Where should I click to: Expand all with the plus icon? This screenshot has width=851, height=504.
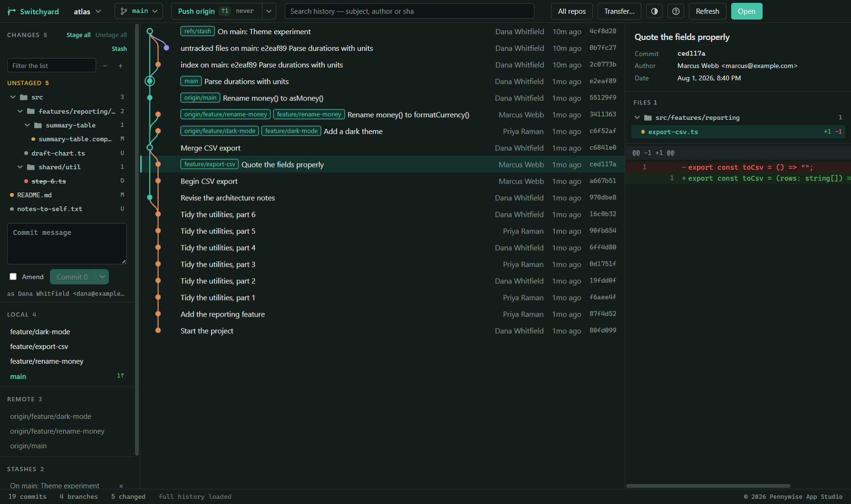120,66
